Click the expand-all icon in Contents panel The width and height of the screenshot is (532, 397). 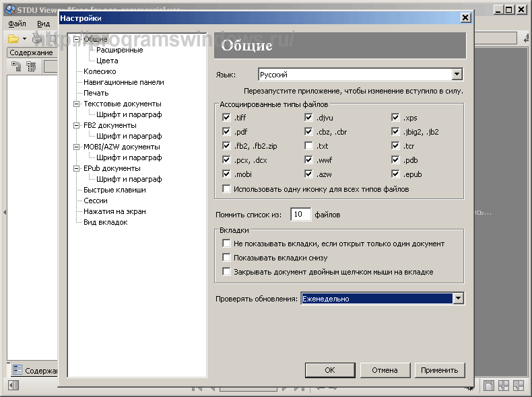pos(16,66)
